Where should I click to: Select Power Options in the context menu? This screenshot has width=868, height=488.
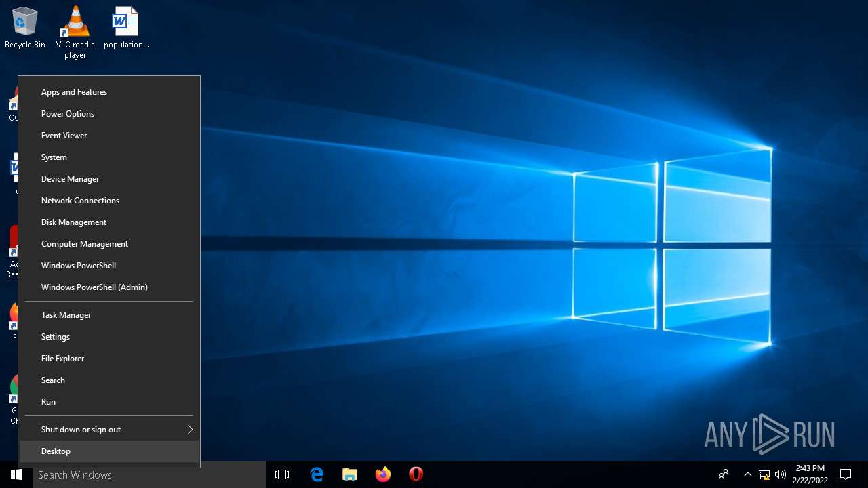coord(109,114)
